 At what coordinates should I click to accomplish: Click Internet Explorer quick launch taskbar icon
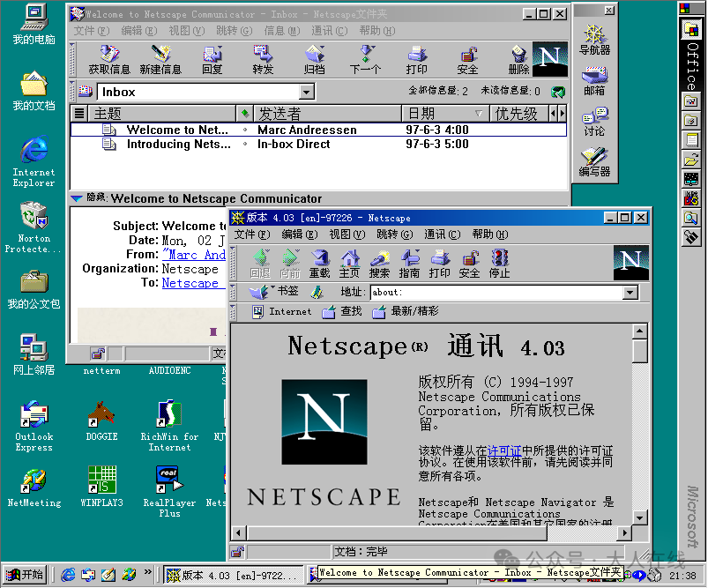[x=68, y=575]
